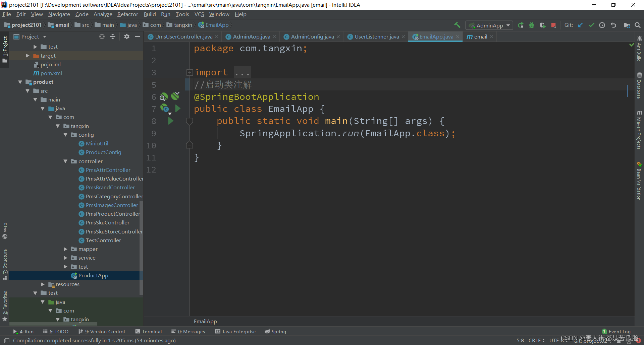Toggle the Favorites tool window

[5, 306]
